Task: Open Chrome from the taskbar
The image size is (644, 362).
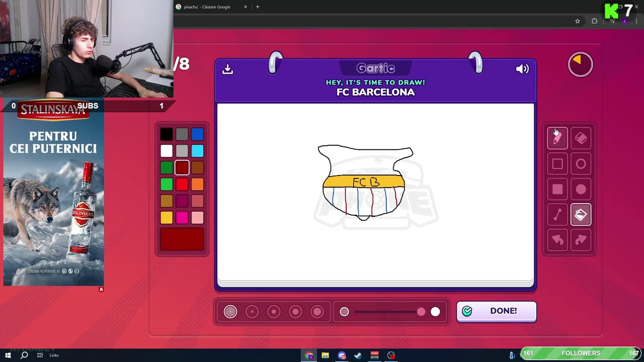Action: coord(309,355)
